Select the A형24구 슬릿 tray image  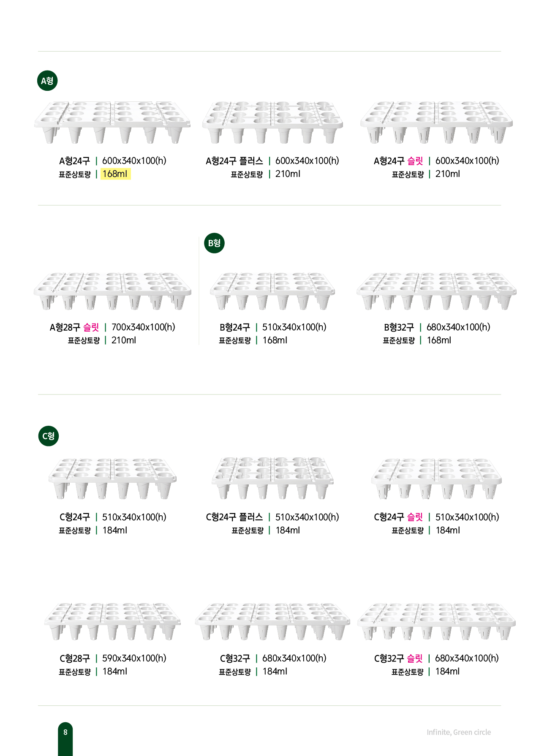pyautogui.click(x=436, y=122)
